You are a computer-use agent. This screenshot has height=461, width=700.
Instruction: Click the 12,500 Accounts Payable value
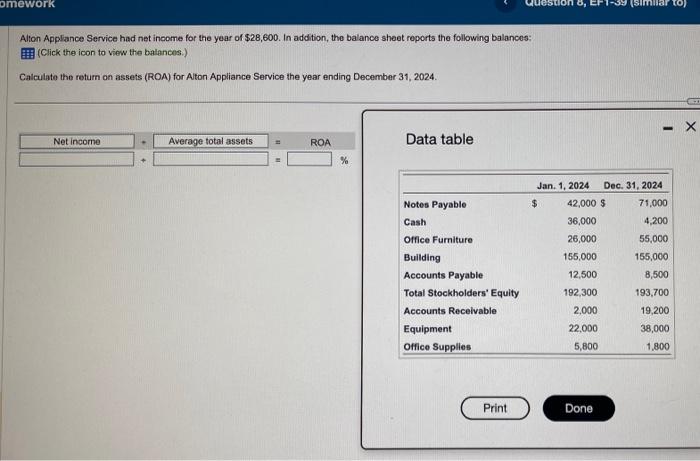[582, 275]
